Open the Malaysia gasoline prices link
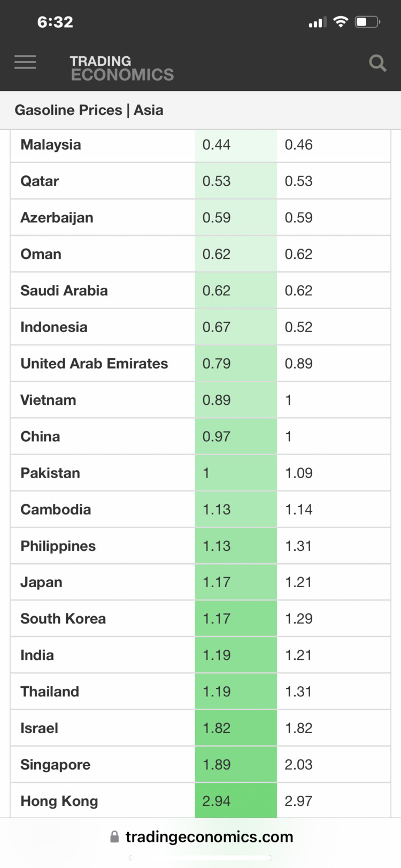 [x=51, y=145]
